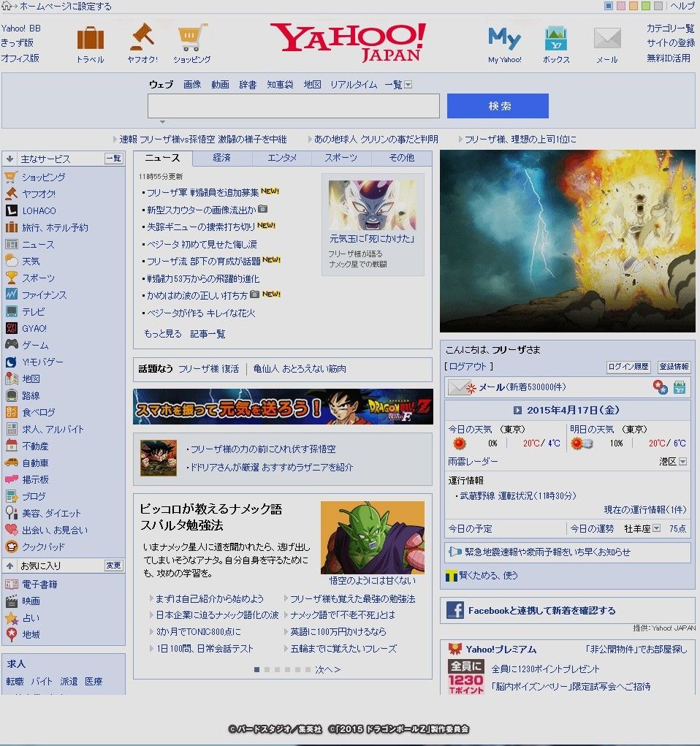The width and height of the screenshot is (700, 746).
Task: Click the 登録情報 button
Action: pyautogui.click(x=674, y=367)
